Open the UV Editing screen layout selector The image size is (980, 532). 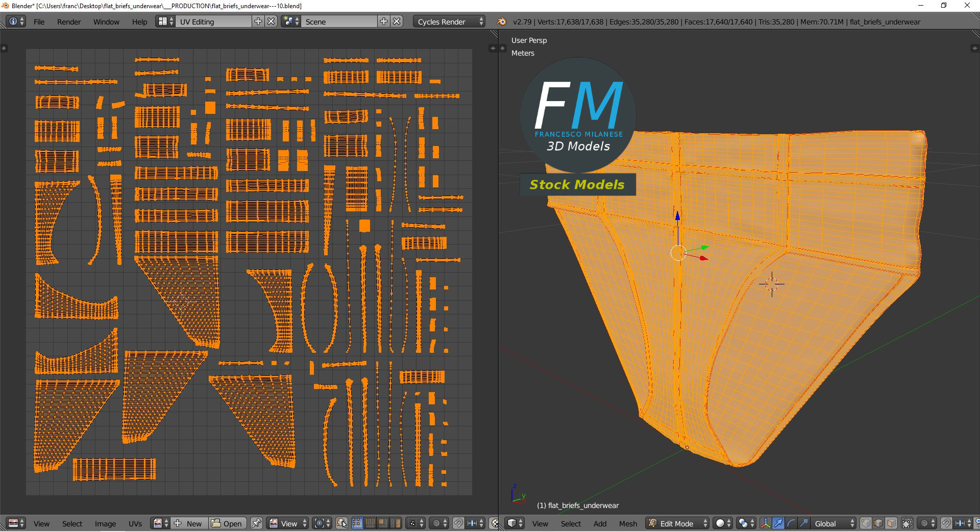(165, 21)
